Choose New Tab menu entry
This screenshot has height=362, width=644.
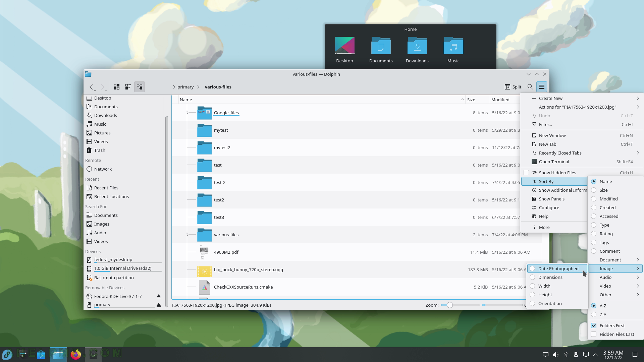pyautogui.click(x=582, y=144)
